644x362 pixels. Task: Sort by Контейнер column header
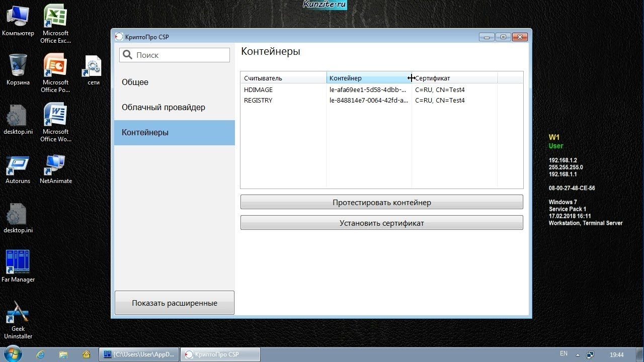pyautogui.click(x=369, y=78)
